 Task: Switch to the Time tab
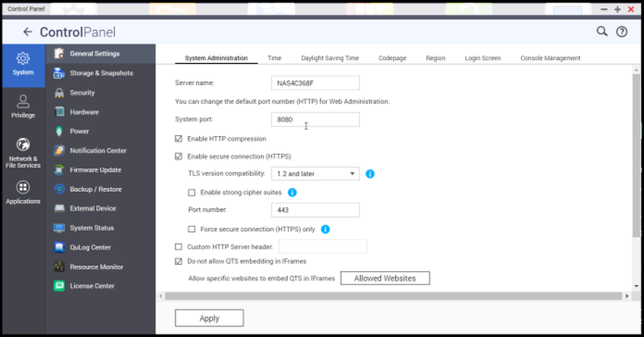click(274, 58)
